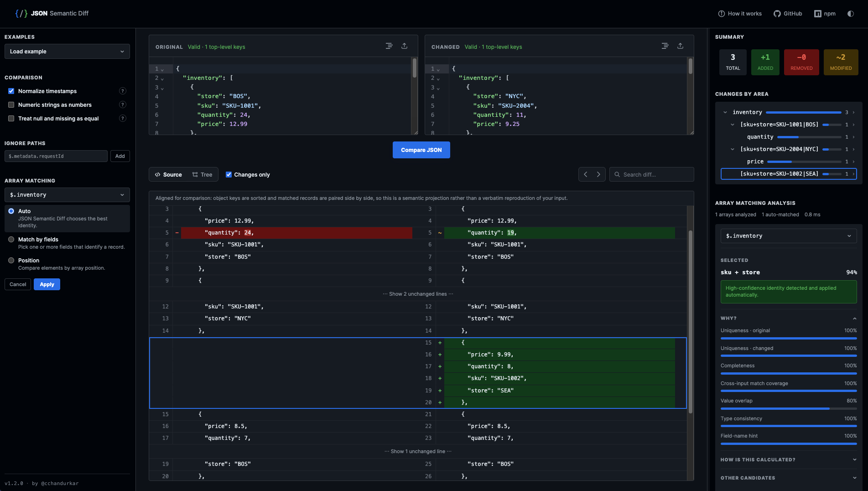Image resolution: width=868 pixels, height=491 pixels.
Task: Switch to the Tree view tab
Action: click(203, 175)
